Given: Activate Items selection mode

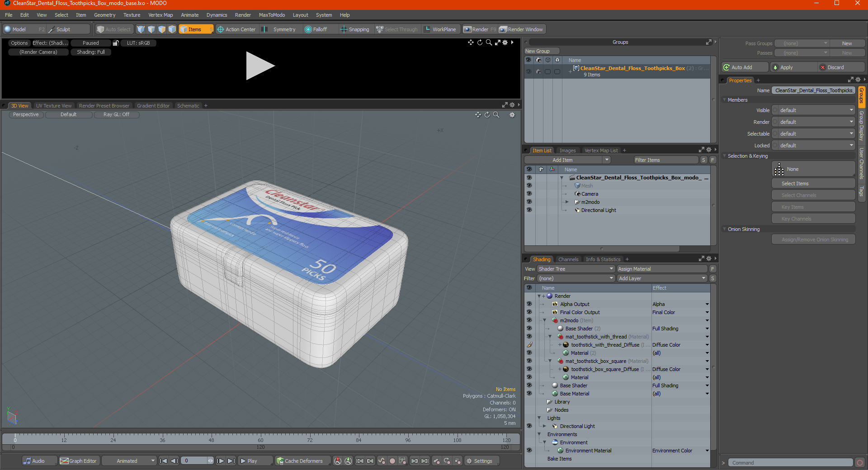Looking at the screenshot, I should 196,29.
